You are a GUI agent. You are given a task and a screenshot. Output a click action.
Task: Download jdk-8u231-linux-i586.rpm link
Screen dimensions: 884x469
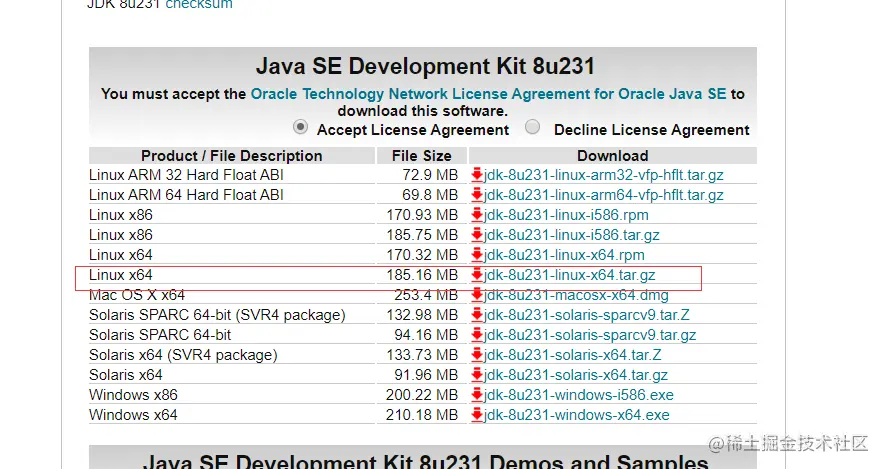566,215
